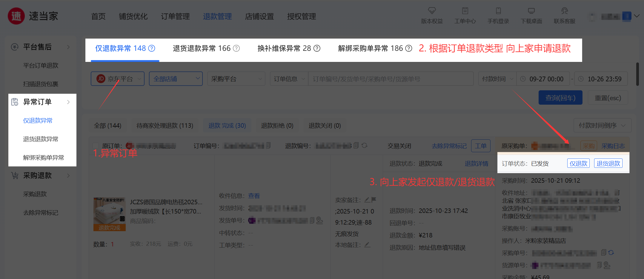Open the 京东平台 platform dropdown

click(118, 79)
